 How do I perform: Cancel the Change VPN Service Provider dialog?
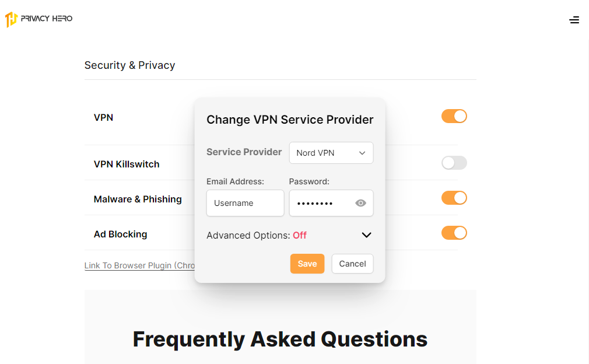point(352,264)
